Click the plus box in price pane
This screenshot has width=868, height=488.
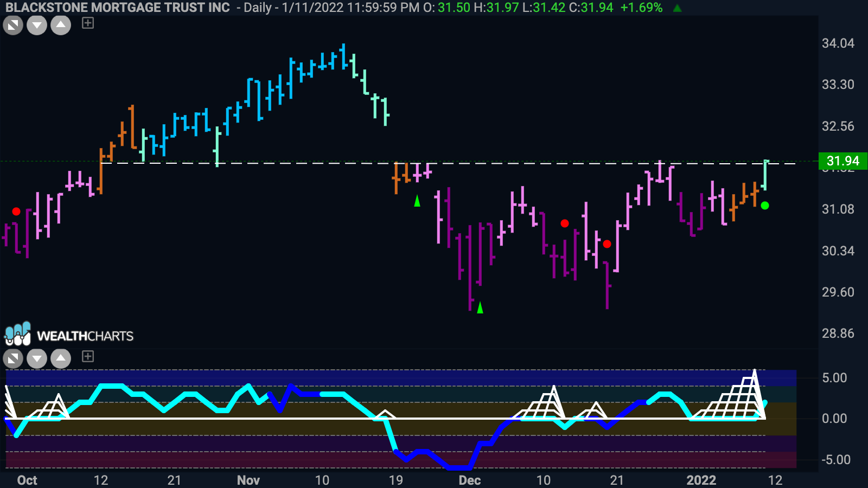click(88, 23)
